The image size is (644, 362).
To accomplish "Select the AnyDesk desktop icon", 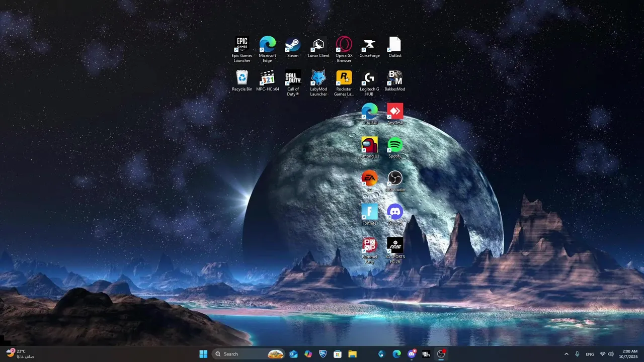I will (395, 114).
